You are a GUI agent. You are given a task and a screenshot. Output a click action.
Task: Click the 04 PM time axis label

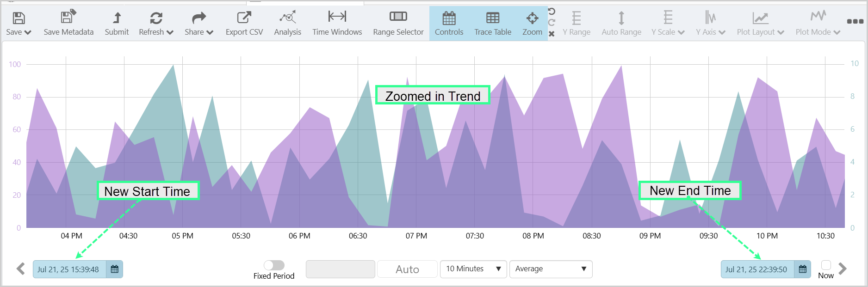(x=71, y=236)
